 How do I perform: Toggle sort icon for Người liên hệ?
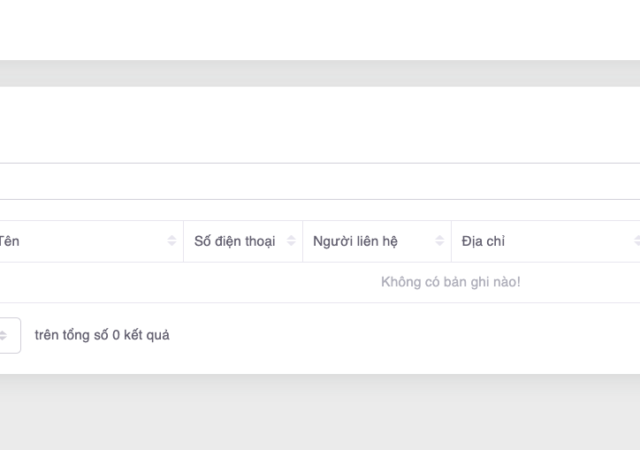pyautogui.click(x=440, y=241)
